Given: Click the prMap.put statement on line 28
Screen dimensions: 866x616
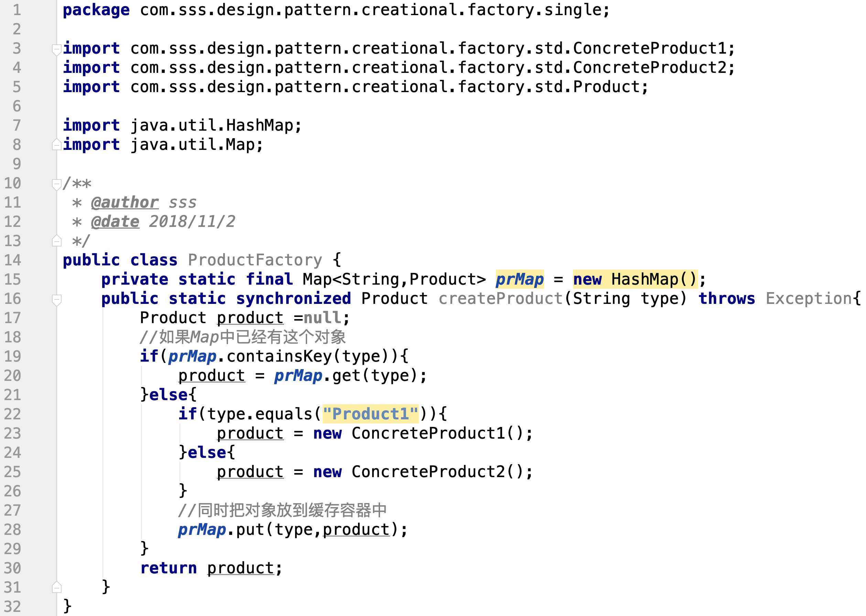Looking at the screenshot, I should click(293, 530).
